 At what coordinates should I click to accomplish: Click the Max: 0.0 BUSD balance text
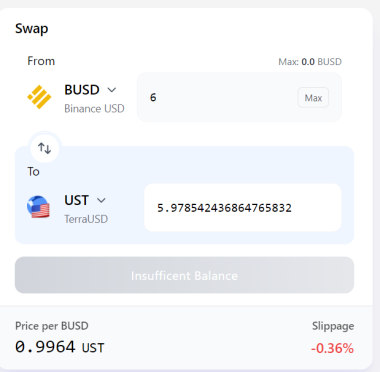click(x=310, y=62)
